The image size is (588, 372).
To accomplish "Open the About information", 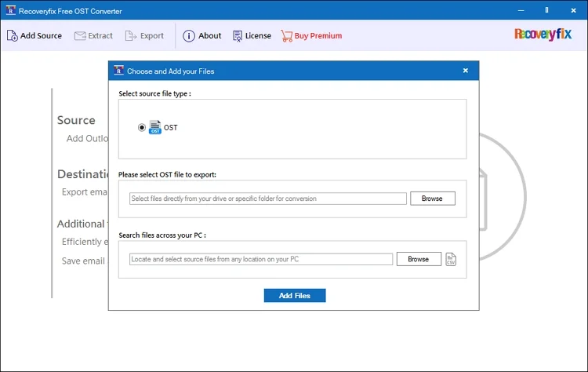I will point(201,35).
